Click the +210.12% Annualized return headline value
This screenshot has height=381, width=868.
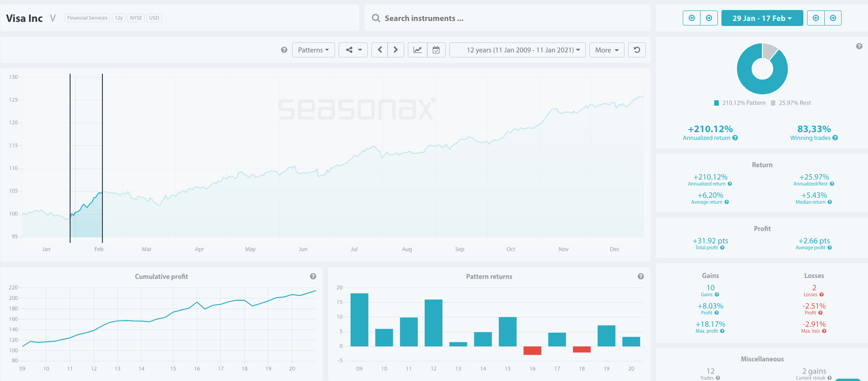(x=710, y=129)
